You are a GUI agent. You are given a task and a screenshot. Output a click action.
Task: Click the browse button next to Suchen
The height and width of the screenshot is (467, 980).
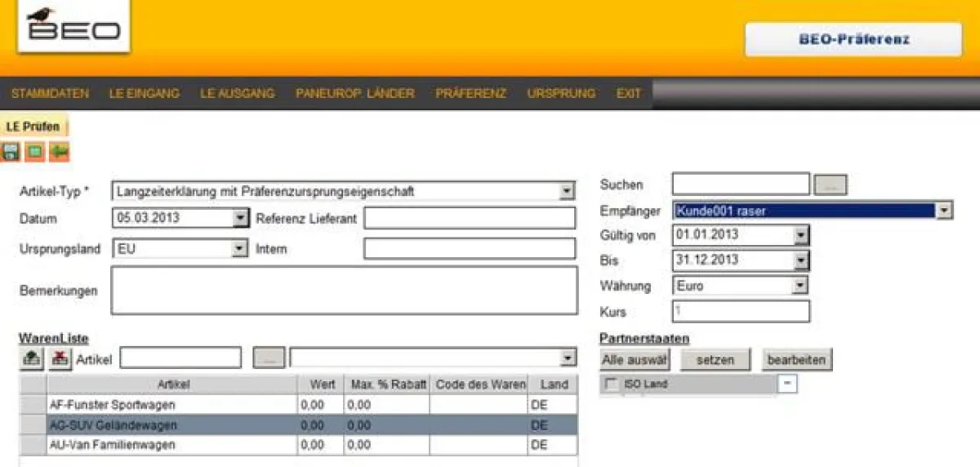click(831, 185)
